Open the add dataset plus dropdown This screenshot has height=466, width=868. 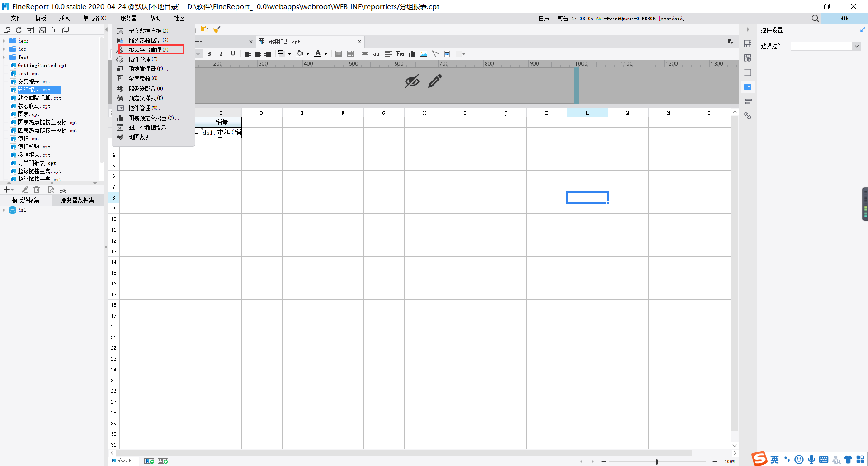click(x=9, y=190)
